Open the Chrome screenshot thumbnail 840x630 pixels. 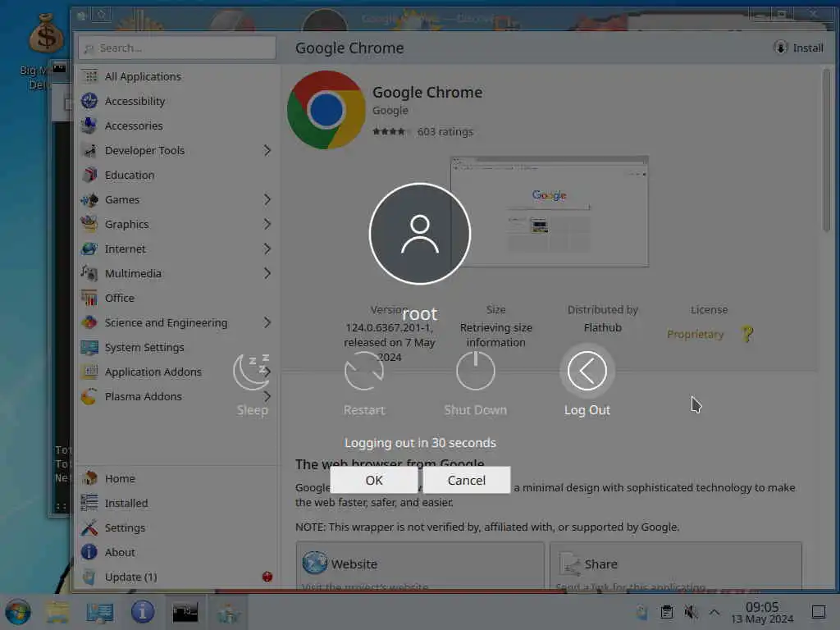[550, 212]
